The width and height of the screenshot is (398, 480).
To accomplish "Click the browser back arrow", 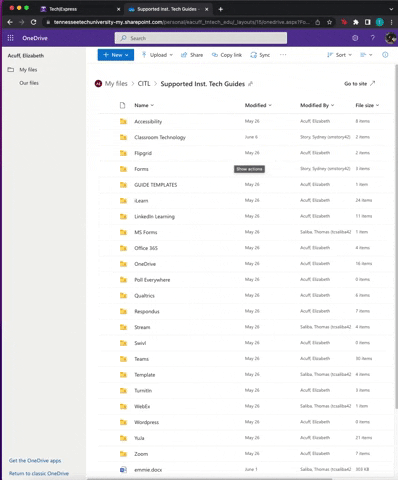I will coord(10,22).
